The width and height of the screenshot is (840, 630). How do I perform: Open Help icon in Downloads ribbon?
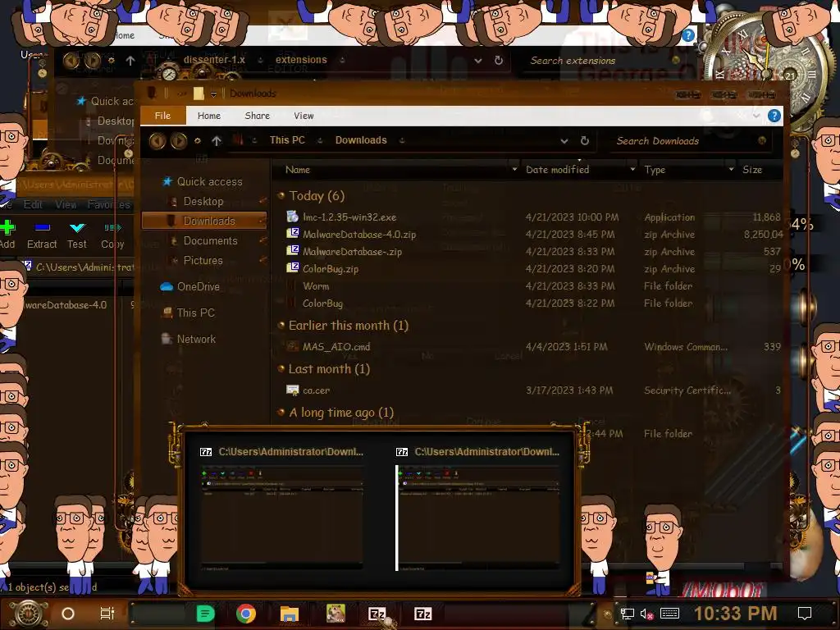click(774, 116)
